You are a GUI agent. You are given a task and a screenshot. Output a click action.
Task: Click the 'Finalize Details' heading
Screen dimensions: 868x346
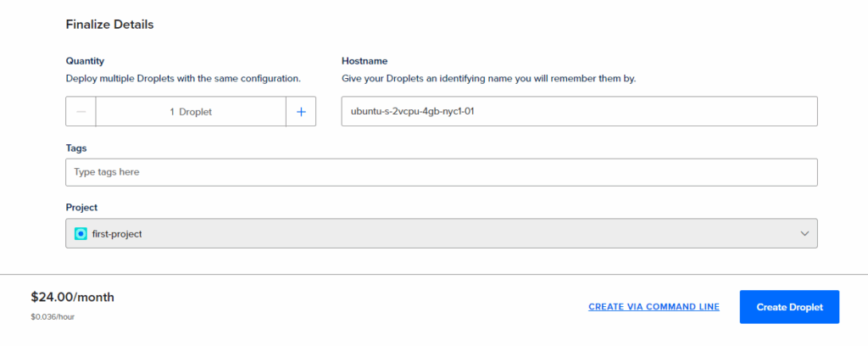[109, 25]
